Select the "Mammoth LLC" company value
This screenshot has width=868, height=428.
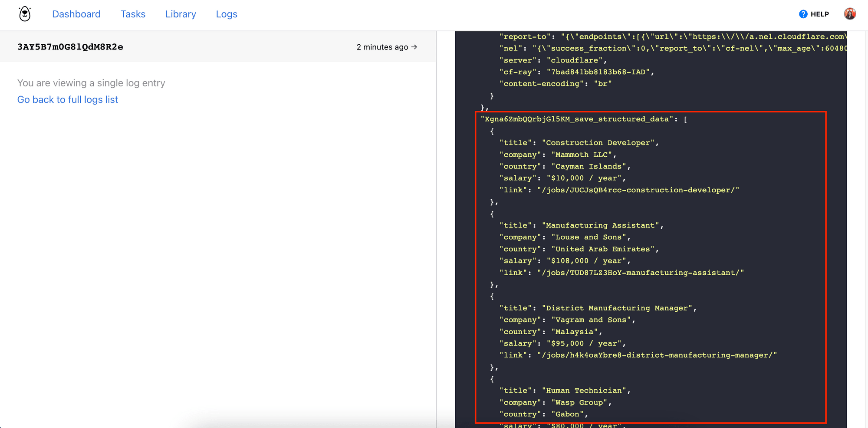tap(582, 154)
